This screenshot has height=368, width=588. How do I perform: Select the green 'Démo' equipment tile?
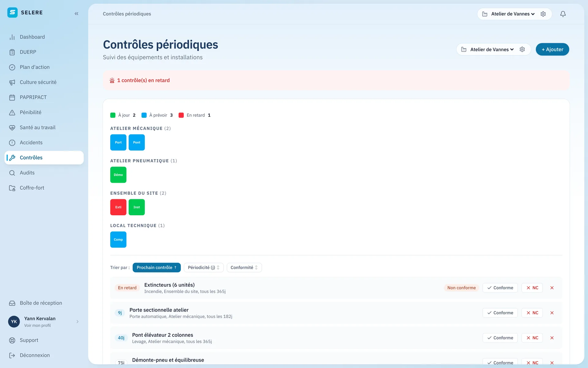pyautogui.click(x=118, y=175)
